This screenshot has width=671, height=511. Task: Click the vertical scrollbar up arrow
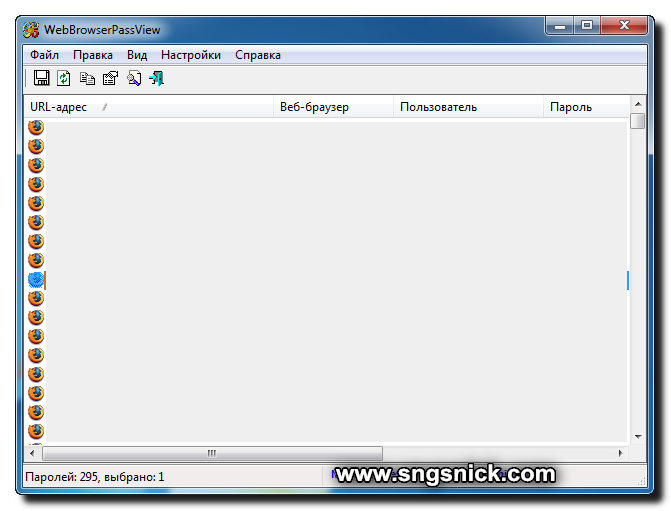click(x=638, y=104)
